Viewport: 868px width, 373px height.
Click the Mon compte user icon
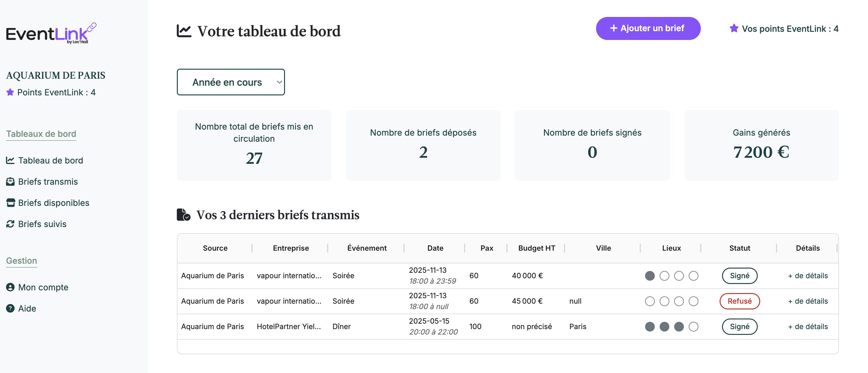point(10,287)
